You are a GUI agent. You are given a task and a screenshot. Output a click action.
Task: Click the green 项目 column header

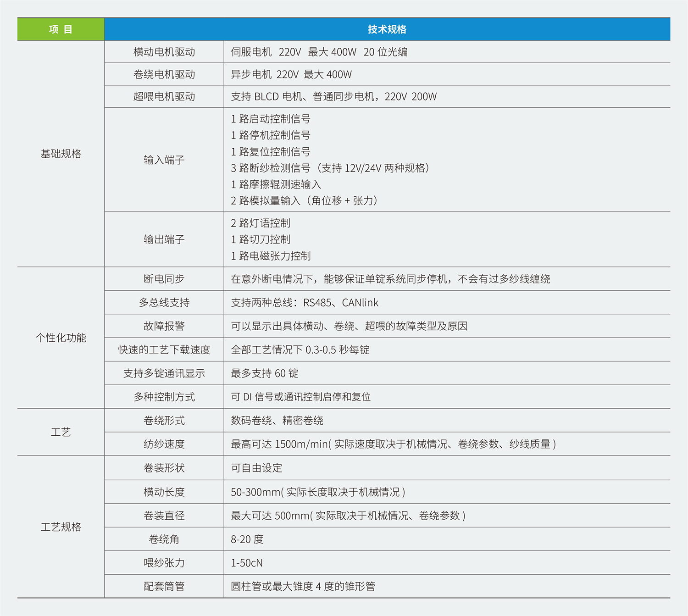61,29
